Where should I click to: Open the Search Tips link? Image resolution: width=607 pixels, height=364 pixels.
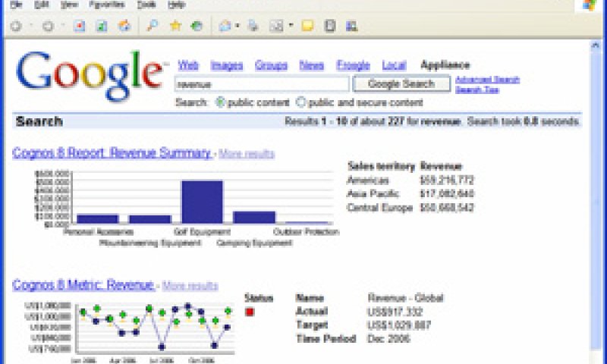tap(477, 89)
